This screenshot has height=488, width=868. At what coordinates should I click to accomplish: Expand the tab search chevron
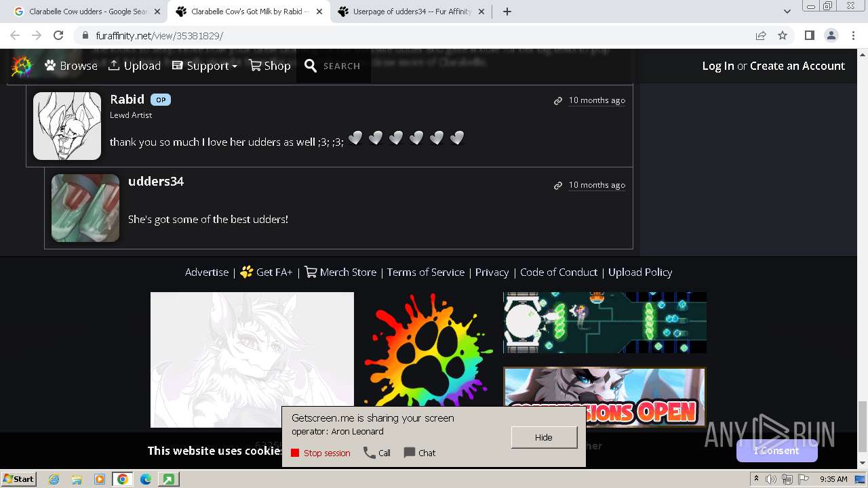pos(787,12)
